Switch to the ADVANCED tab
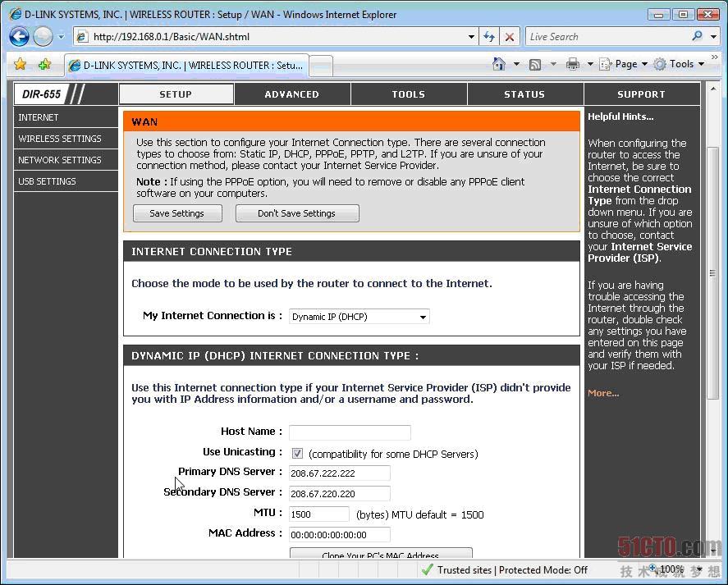 [292, 94]
